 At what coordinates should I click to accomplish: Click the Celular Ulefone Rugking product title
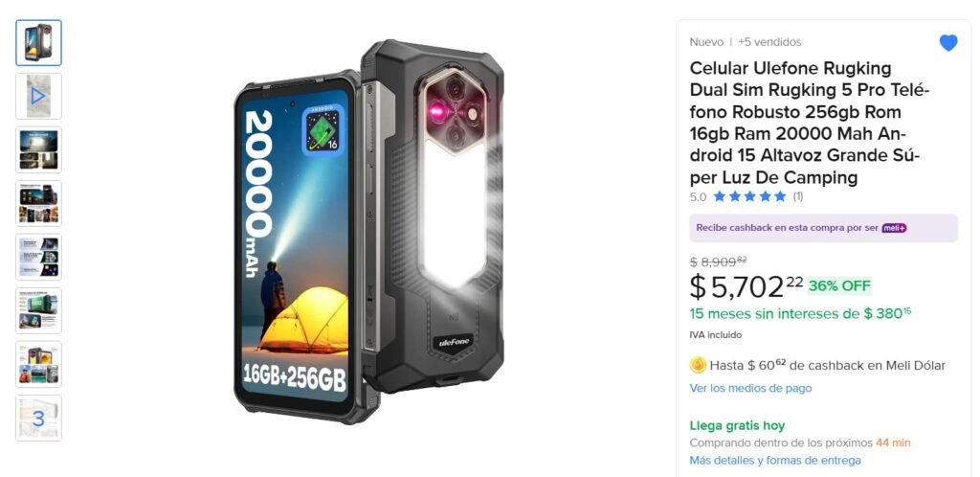[810, 123]
